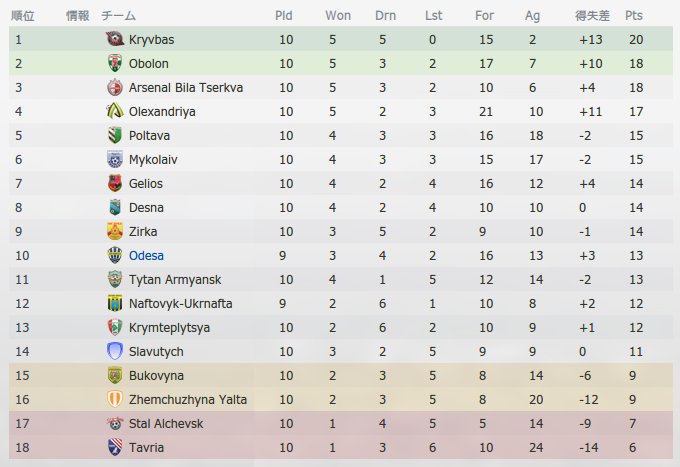
Task: Click the Obolon club crest
Action: [x=114, y=63]
